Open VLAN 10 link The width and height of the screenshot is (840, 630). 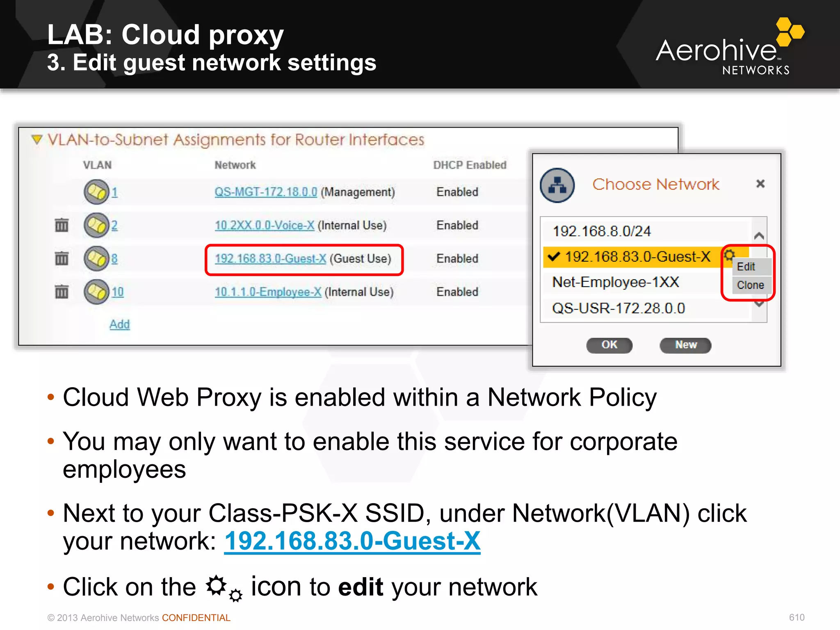(x=117, y=292)
